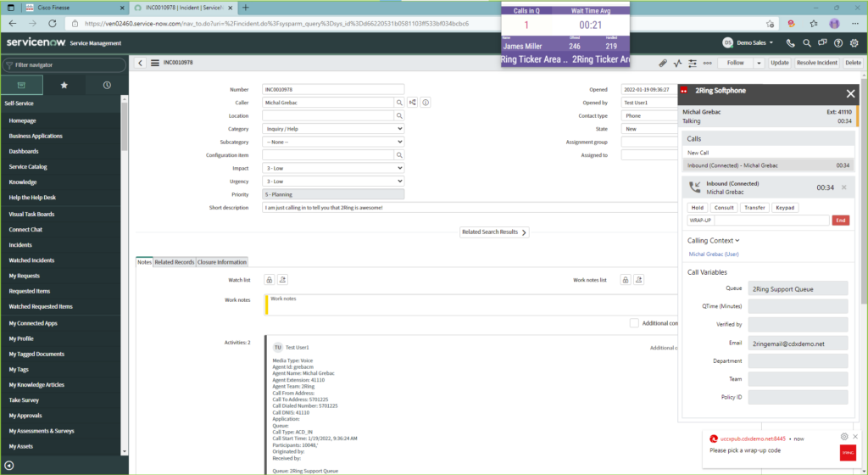Open global search magnifier in banner
Screen dimensions: 868x475
point(807,42)
